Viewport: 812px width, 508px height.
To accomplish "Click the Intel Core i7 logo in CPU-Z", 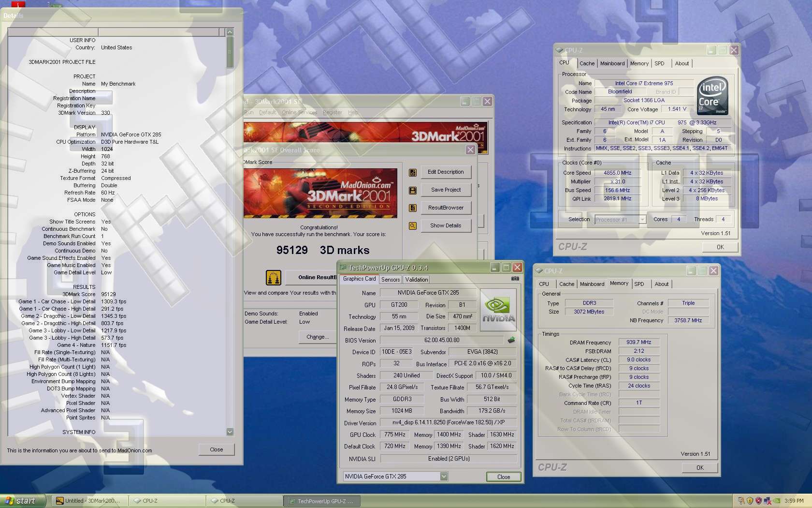I will coord(712,96).
